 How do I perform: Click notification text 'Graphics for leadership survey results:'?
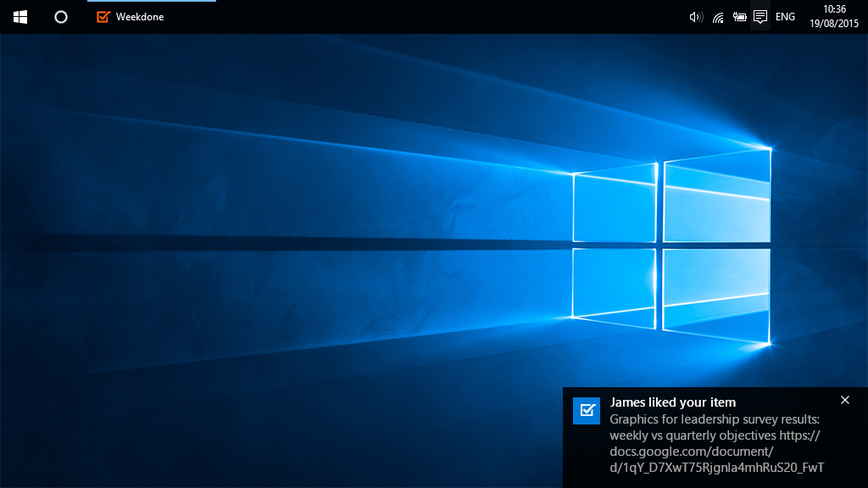point(715,419)
